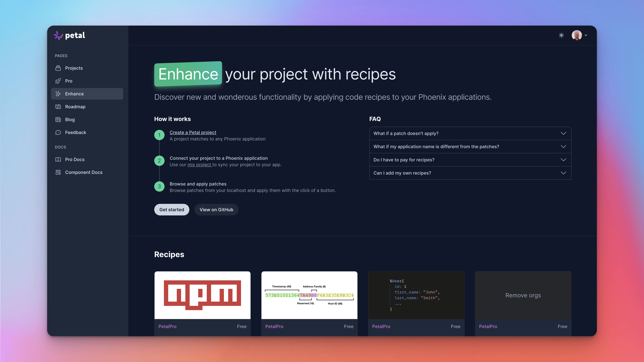Image resolution: width=644 pixels, height=362 pixels.
Task: Click the Pro page rocket icon
Action: pos(58,81)
